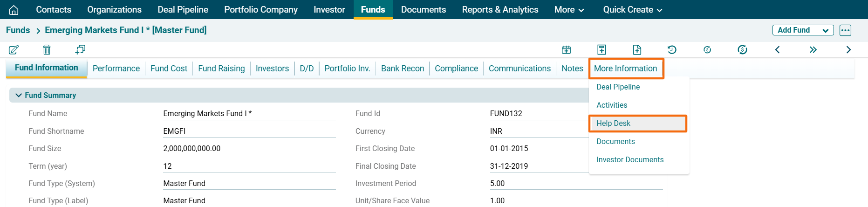Click the clone fund icon

(80, 49)
